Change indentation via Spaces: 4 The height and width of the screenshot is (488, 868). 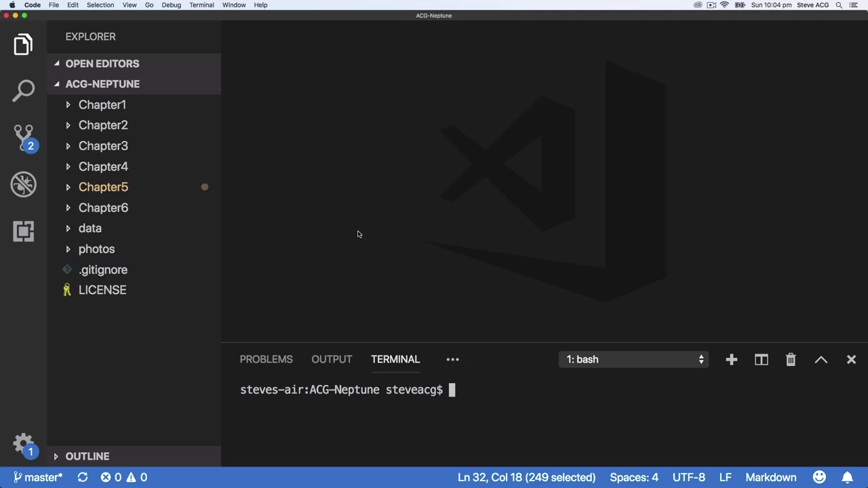[x=634, y=477]
